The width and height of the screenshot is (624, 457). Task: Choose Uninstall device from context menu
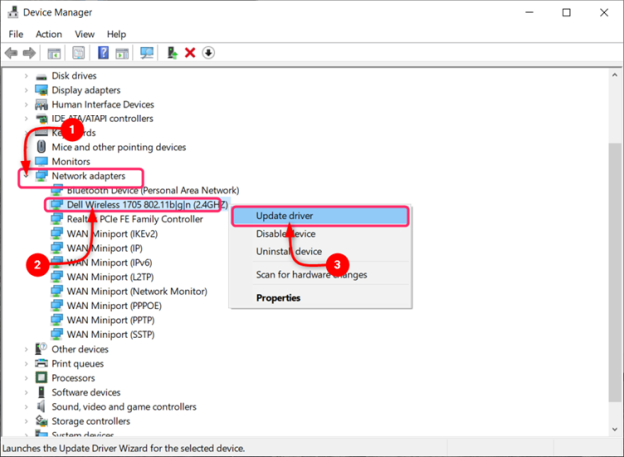(x=320, y=252)
